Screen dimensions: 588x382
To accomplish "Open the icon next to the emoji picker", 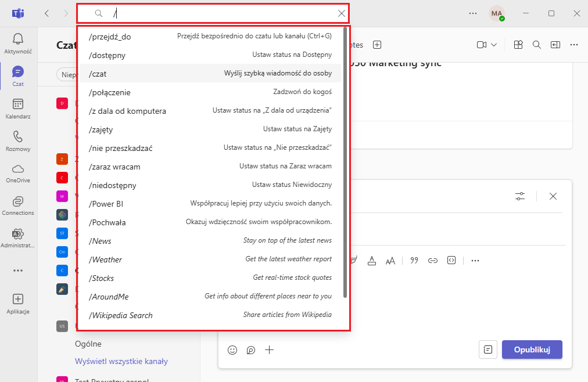I will pyautogui.click(x=251, y=350).
